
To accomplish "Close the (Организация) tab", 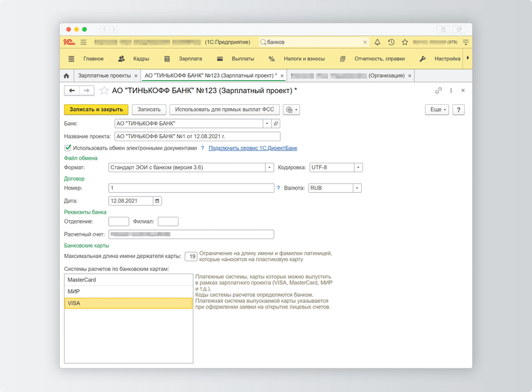I will [x=409, y=76].
